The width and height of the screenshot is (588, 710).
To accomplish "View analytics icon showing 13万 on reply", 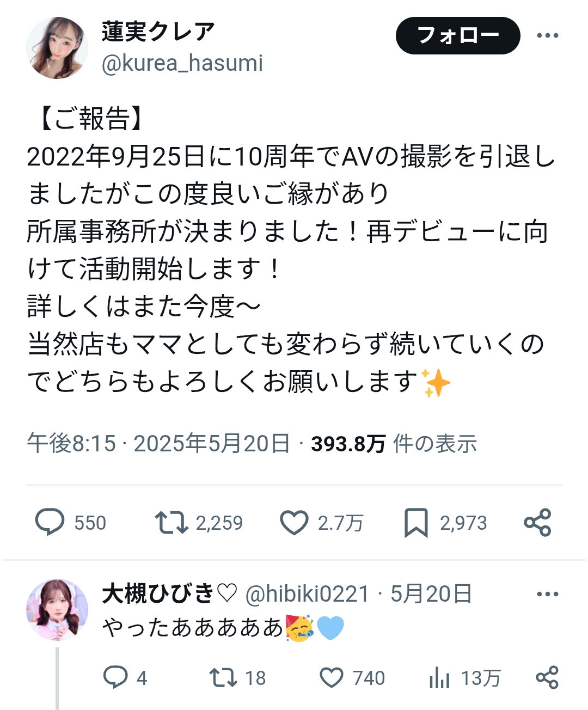I will tap(439, 678).
